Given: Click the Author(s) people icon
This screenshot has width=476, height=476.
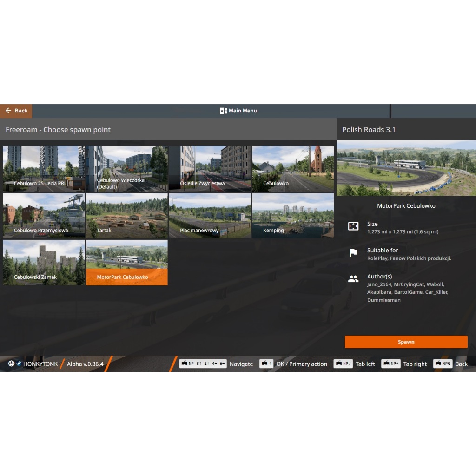Looking at the screenshot, I should pyautogui.click(x=353, y=279).
